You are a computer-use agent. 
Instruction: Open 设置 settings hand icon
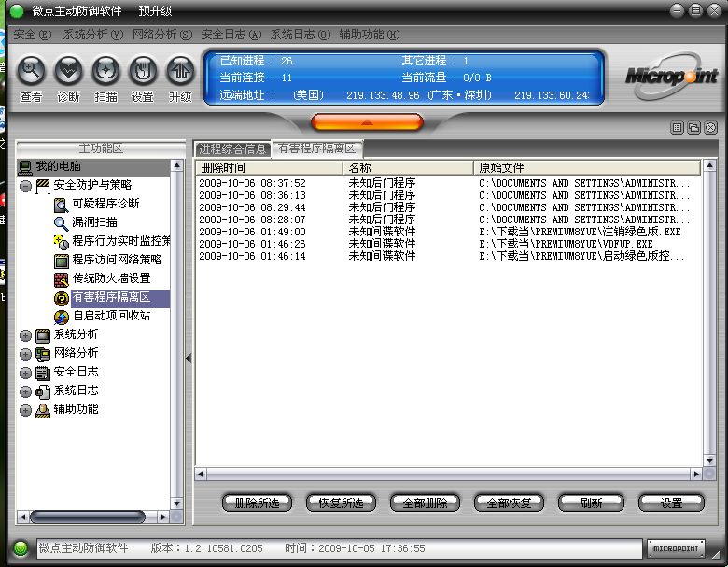point(143,71)
